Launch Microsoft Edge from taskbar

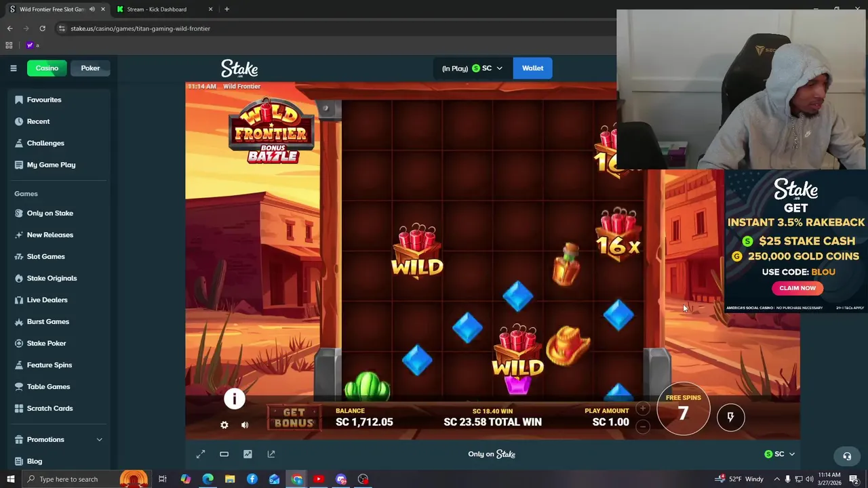coord(208,479)
